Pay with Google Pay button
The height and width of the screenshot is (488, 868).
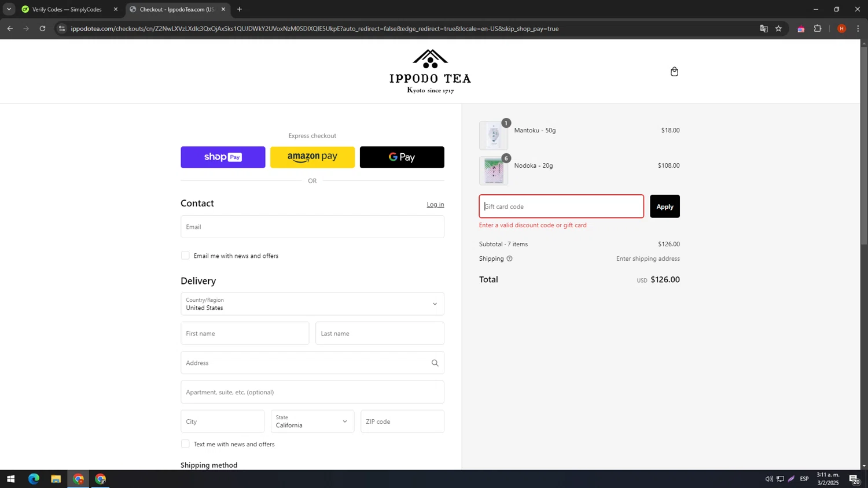pyautogui.click(x=402, y=157)
